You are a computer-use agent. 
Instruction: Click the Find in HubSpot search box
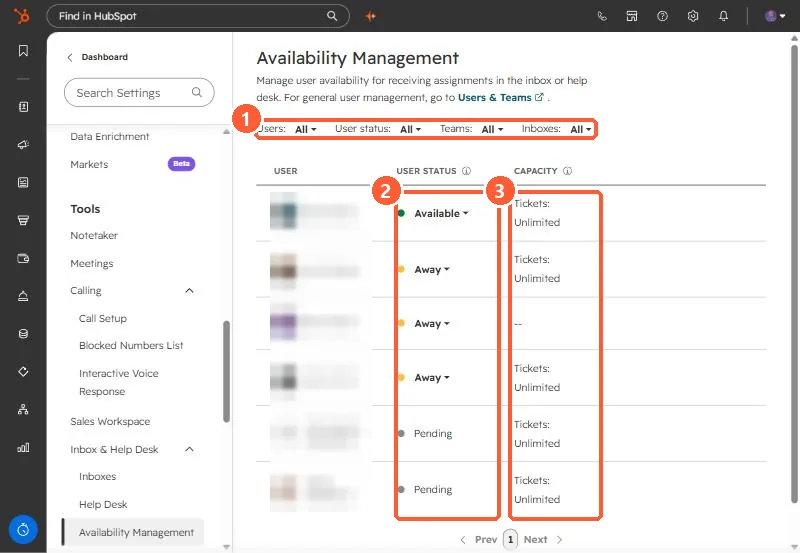pyautogui.click(x=198, y=16)
